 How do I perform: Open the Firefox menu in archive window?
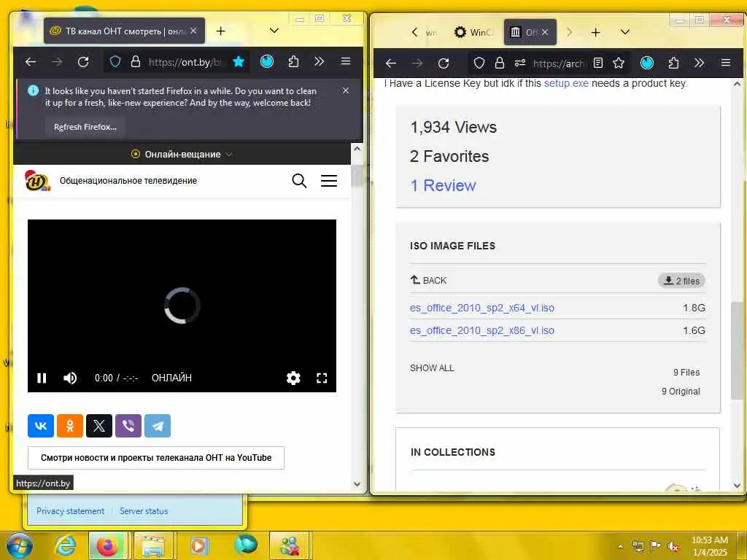click(726, 63)
